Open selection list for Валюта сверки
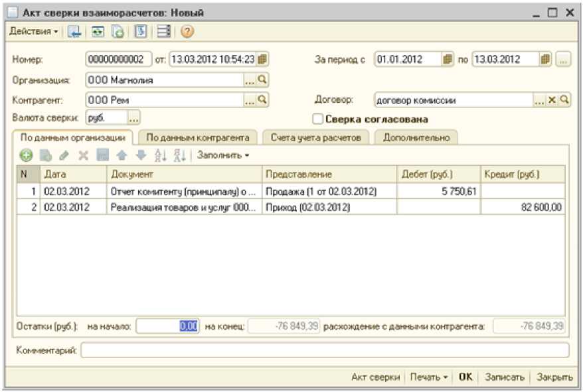 point(133,118)
